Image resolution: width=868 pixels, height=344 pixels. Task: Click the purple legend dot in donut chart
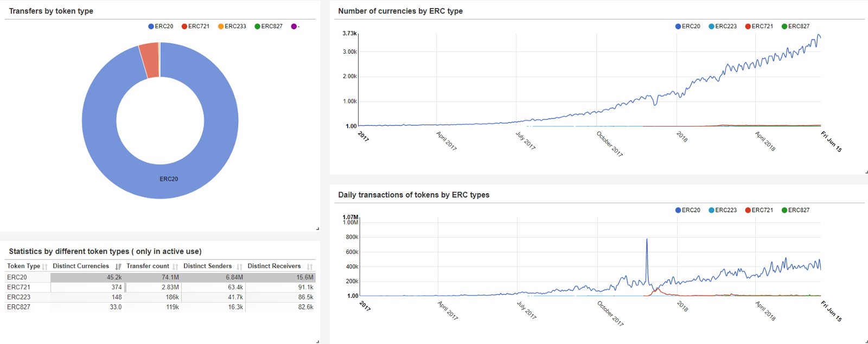pos(294,26)
